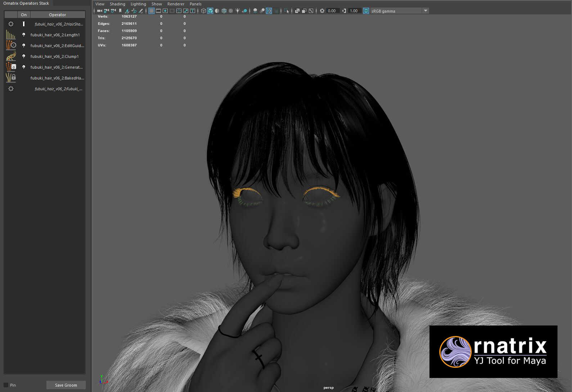The image size is (572, 392).
Task: Toggle the X-Ray icon
Action: click(297, 11)
